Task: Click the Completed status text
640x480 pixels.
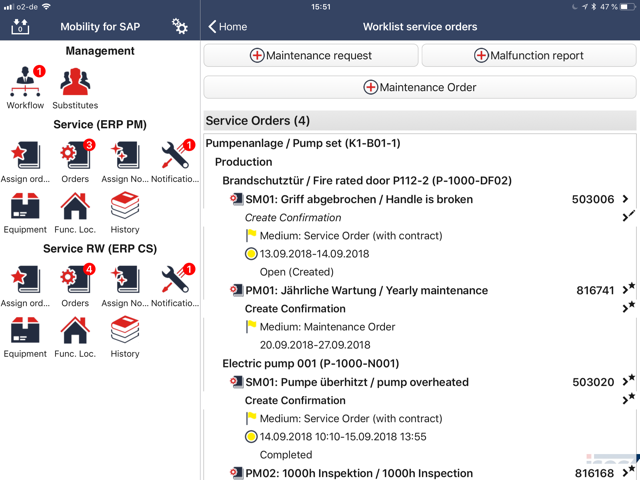Action: coord(286,455)
